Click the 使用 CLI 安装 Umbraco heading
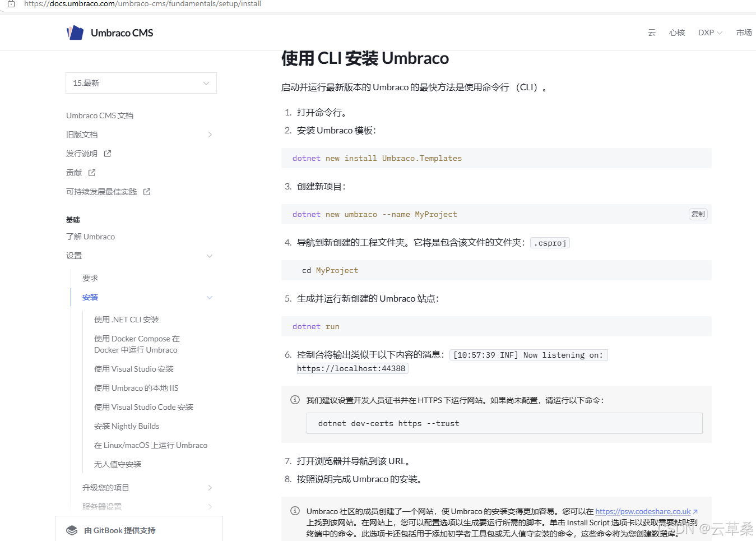 pyautogui.click(x=365, y=58)
